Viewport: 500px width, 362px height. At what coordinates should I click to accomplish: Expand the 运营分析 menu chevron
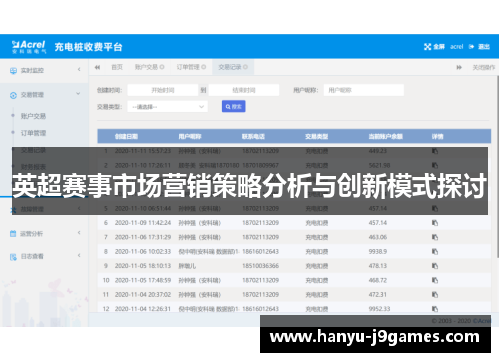click(79, 233)
